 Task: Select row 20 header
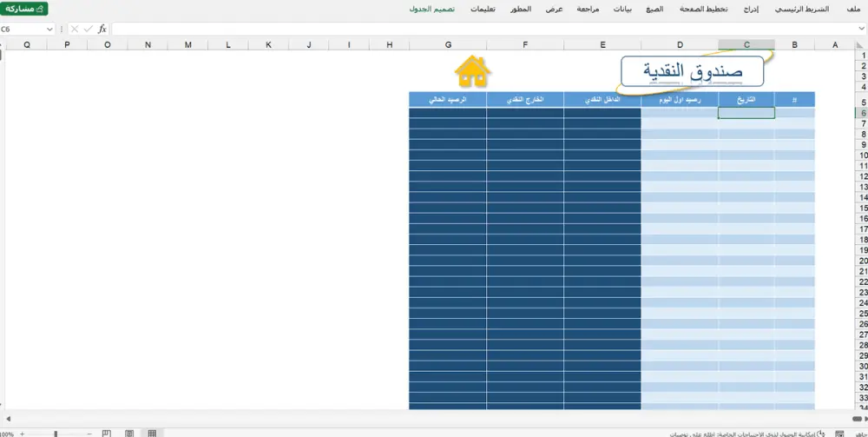[x=863, y=261]
